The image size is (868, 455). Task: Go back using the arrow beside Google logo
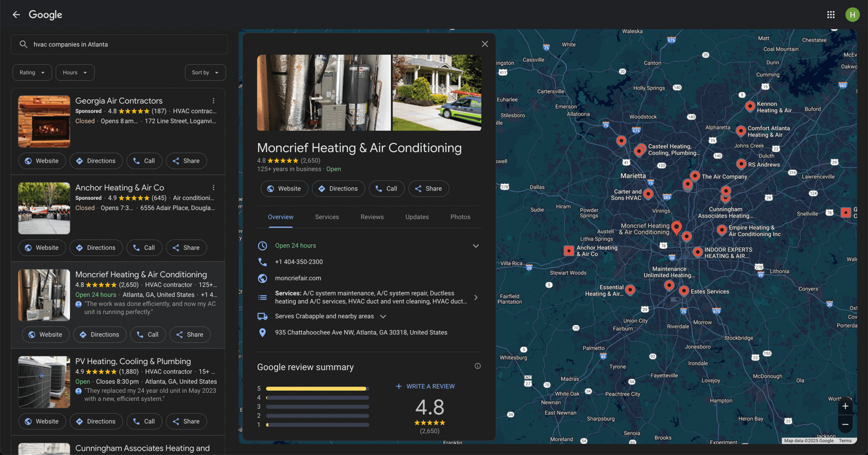16,15
